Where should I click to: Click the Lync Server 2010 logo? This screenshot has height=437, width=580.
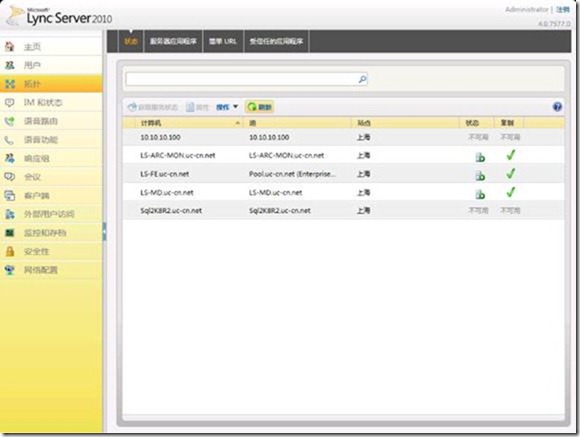(59, 17)
